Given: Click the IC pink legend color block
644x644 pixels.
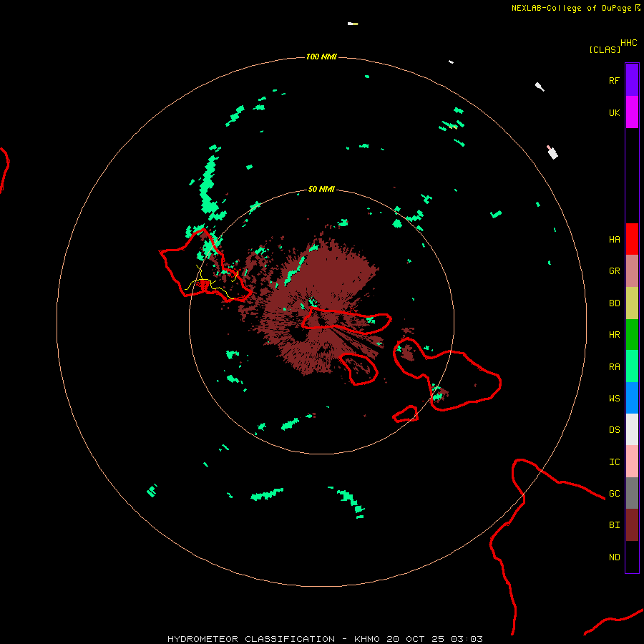Looking at the screenshot, I should click(632, 462).
